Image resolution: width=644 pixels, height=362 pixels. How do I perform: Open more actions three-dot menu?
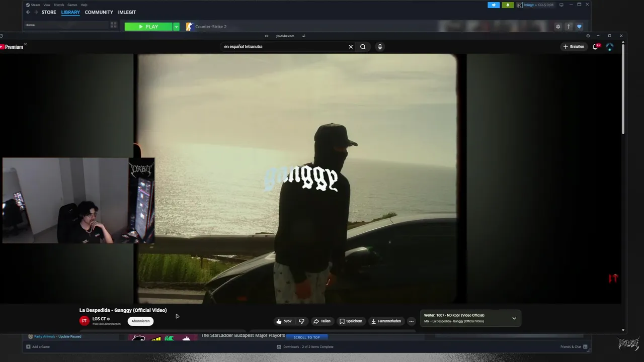pos(411,321)
